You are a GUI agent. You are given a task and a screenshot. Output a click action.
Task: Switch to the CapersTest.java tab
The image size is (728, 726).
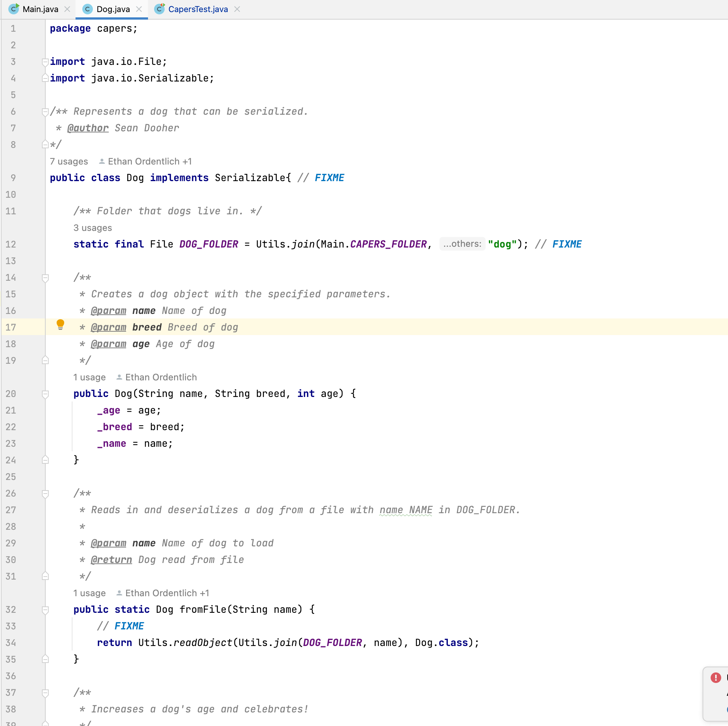tap(198, 9)
